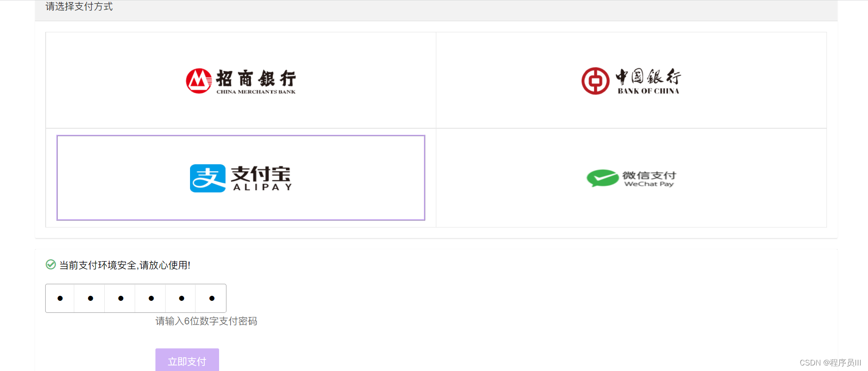Click the blue Alipay '支' symbol
The width and height of the screenshot is (868, 371).
(207, 178)
